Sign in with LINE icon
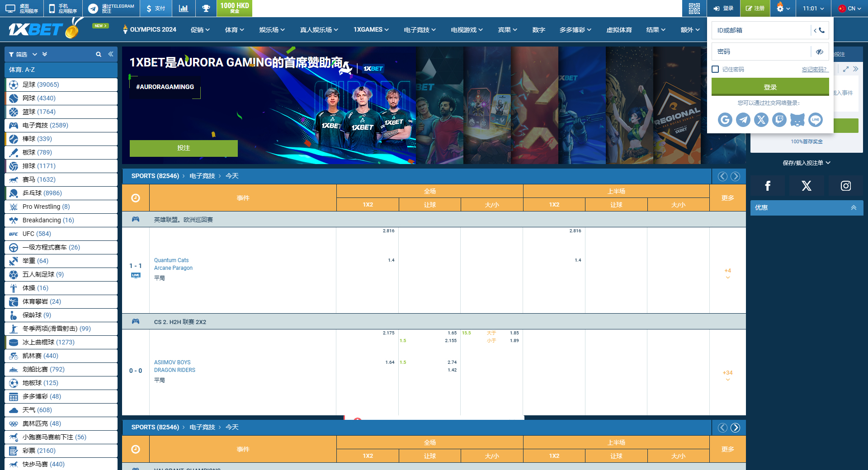This screenshot has width=868, height=470. coord(816,120)
